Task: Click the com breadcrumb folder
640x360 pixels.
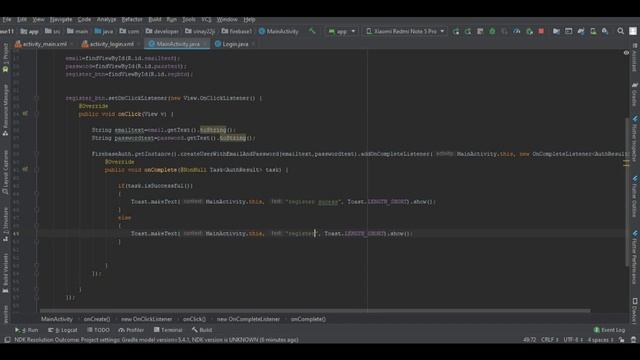Action: 129,31
